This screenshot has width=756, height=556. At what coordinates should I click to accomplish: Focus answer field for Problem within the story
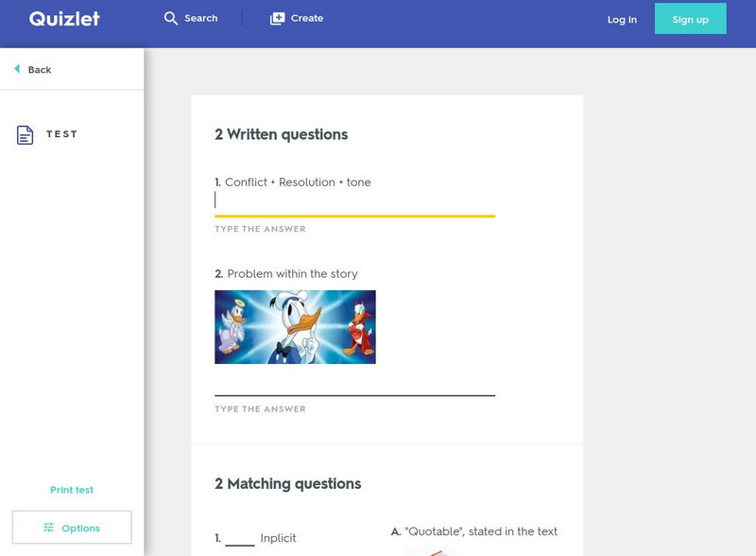tap(355, 385)
